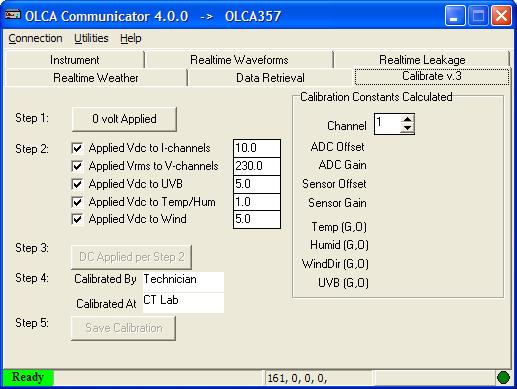517x389 pixels.
Task: Click the Sensor Gain label
Action: coord(337,203)
